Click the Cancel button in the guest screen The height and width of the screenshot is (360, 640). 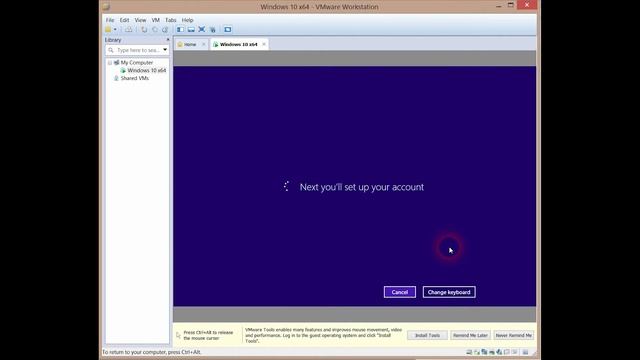coord(400,292)
